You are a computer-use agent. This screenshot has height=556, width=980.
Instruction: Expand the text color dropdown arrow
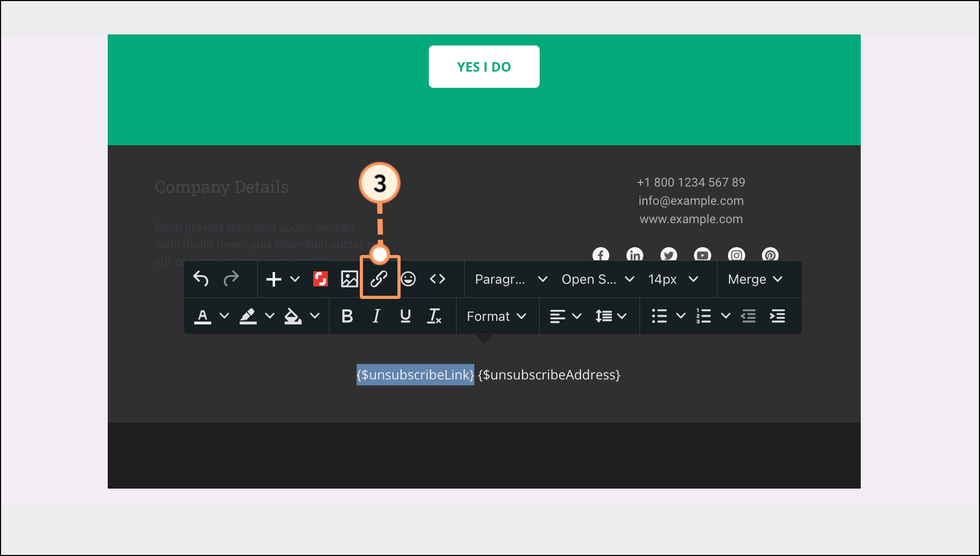coord(224,316)
